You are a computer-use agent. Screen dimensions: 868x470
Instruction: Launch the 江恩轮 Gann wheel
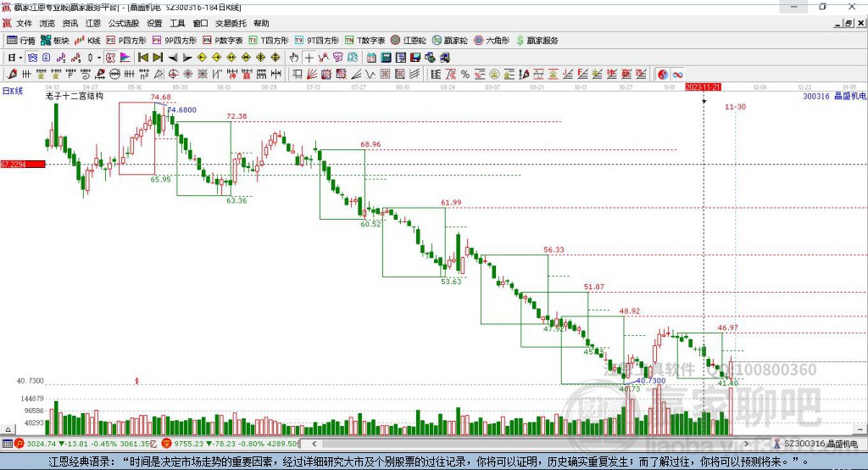click(x=409, y=41)
